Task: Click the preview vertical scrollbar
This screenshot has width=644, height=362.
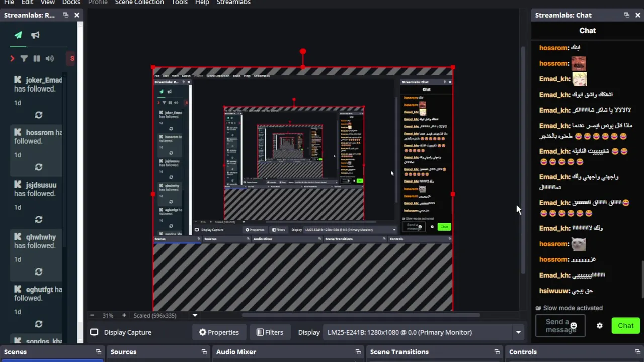Action: coord(522,159)
